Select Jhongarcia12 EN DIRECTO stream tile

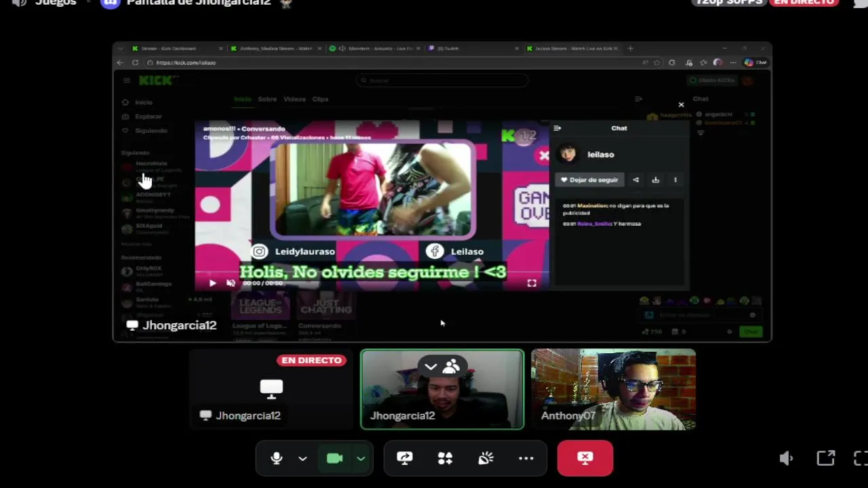271,390
